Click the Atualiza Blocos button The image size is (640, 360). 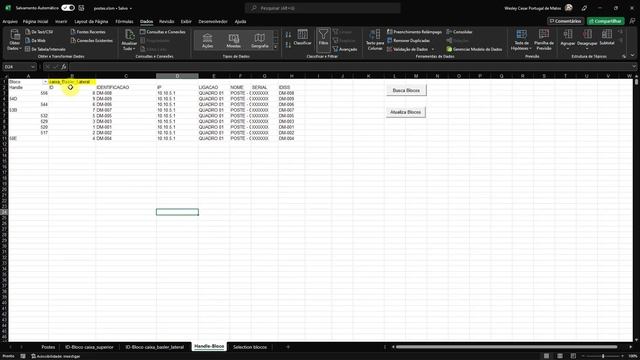[405, 112]
